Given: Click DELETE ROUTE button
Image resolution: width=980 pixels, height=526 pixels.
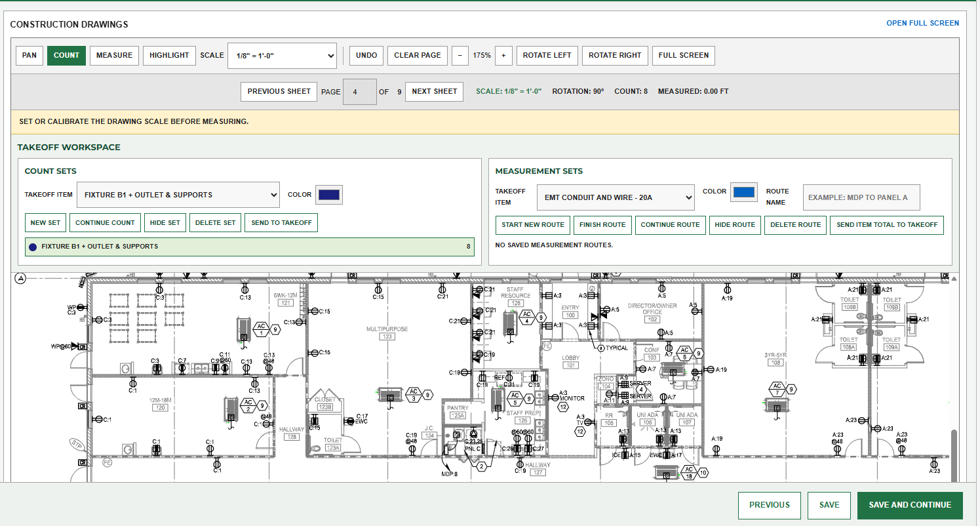Looking at the screenshot, I should point(795,224).
